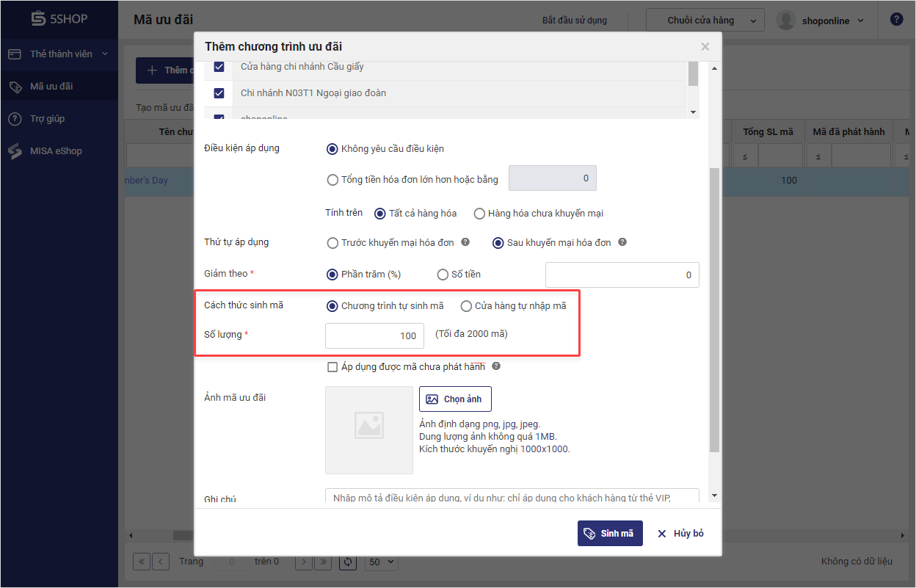Screen dimensions: 916x588
Task: Click the page number input field
Action: [x=230, y=562]
